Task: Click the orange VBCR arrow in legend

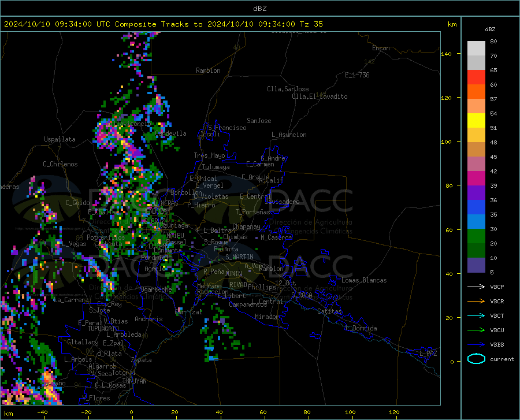Action: 476,301
